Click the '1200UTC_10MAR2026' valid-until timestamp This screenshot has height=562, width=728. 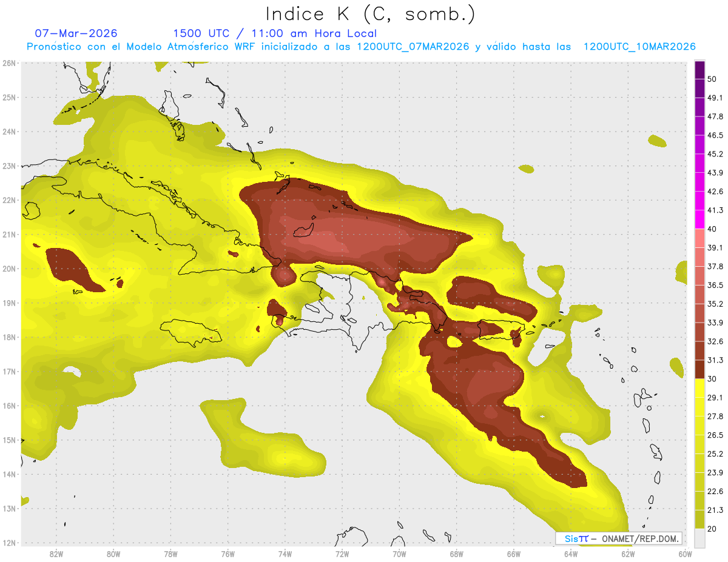click(x=639, y=47)
